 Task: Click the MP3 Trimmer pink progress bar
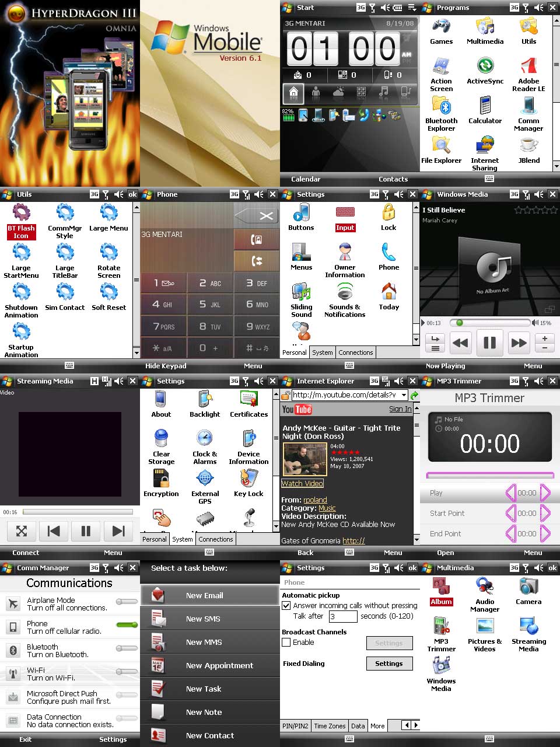tap(490, 475)
